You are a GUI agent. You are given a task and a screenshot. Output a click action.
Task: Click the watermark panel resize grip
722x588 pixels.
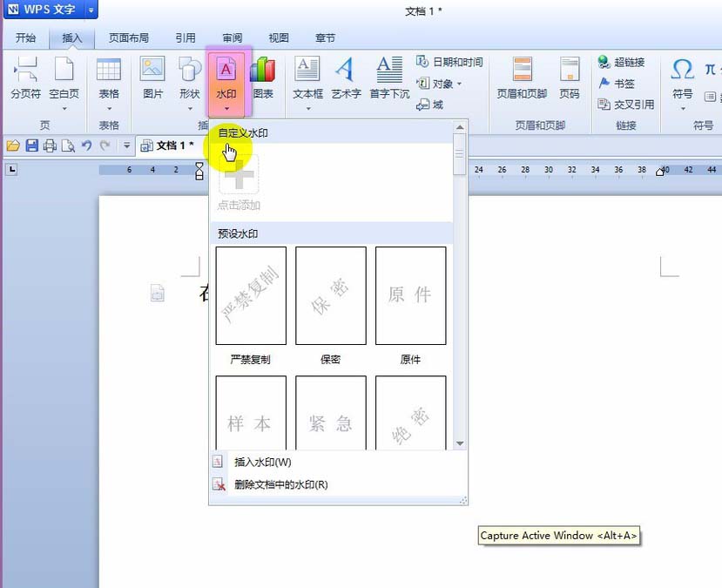(x=463, y=501)
